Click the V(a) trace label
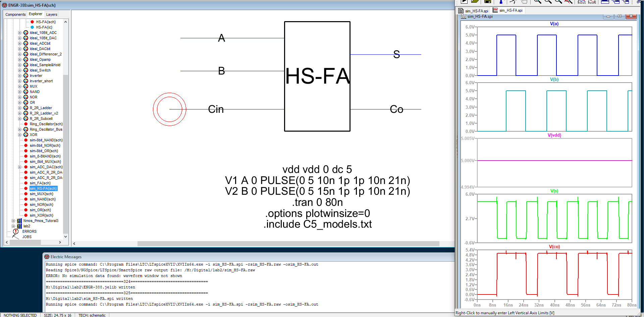This screenshot has height=317, width=644. click(x=554, y=24)
